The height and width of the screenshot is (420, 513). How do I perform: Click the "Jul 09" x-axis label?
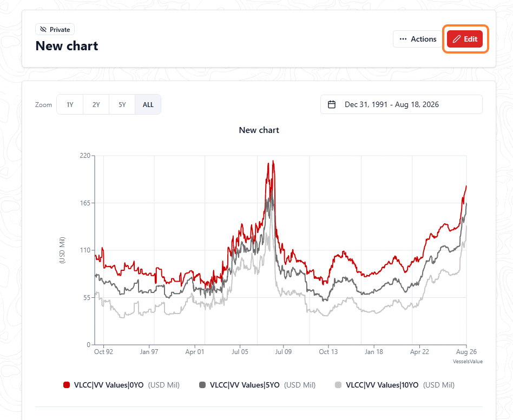click(x=284, y=352)
